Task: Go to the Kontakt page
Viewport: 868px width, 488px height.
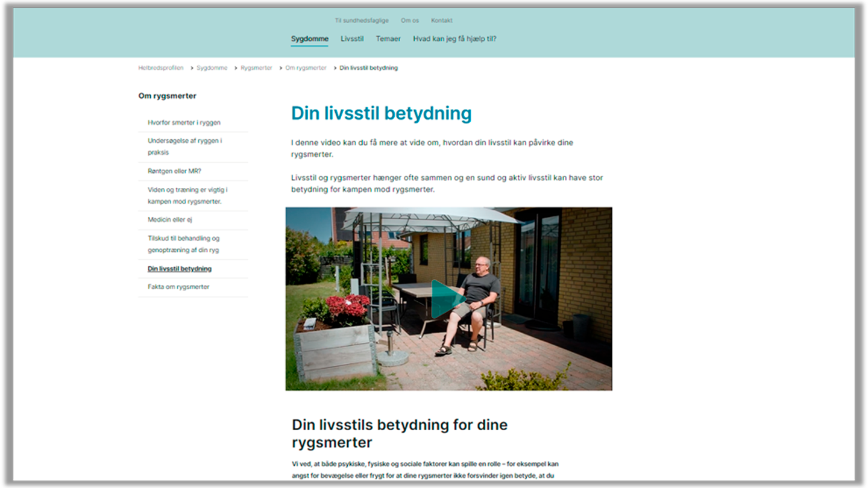Action: point(441,20)
